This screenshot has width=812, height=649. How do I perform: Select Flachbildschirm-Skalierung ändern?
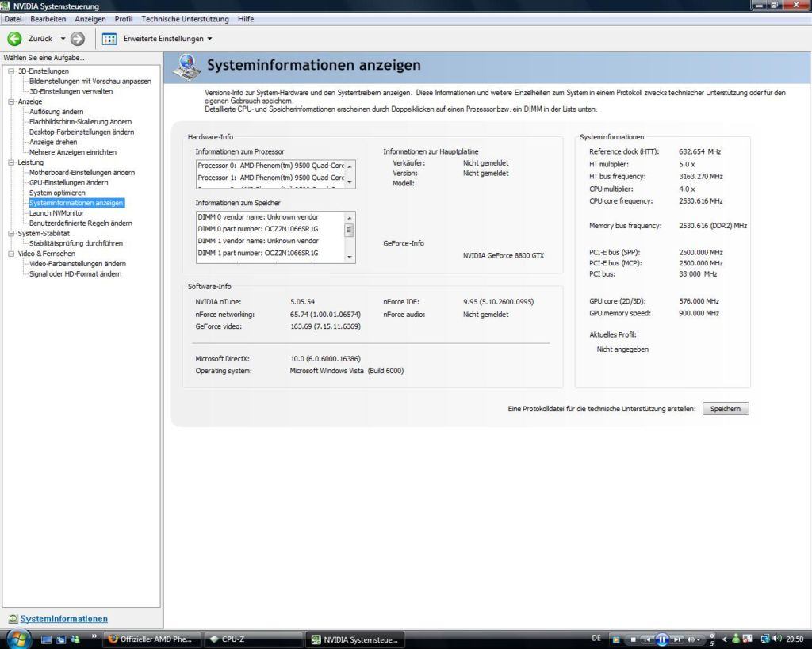coord(80,122)
